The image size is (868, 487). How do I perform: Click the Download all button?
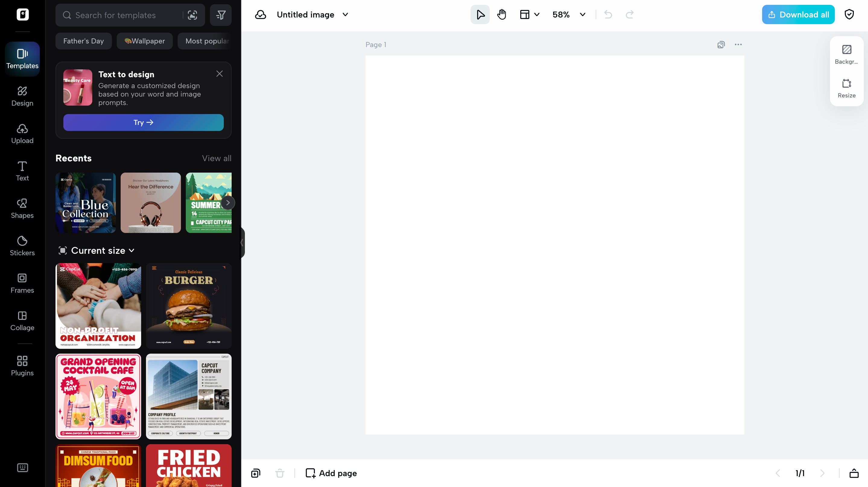click(x=798, y=14)
